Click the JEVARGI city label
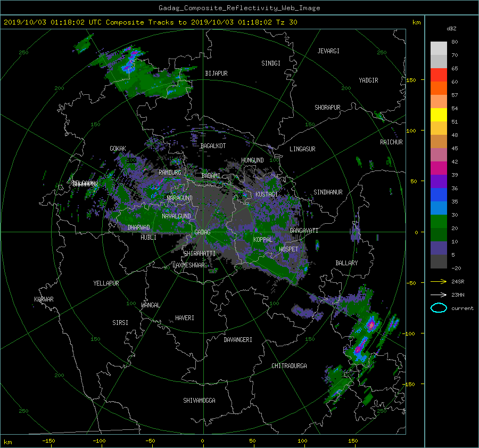The height and width of the screenshot is (448, 479). click(x=328, y=51)
